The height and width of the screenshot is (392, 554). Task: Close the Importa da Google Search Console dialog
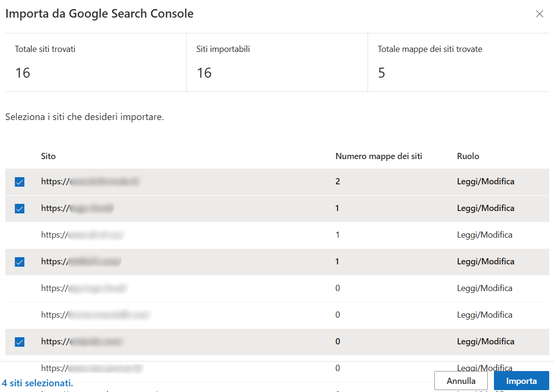[539, 14]
